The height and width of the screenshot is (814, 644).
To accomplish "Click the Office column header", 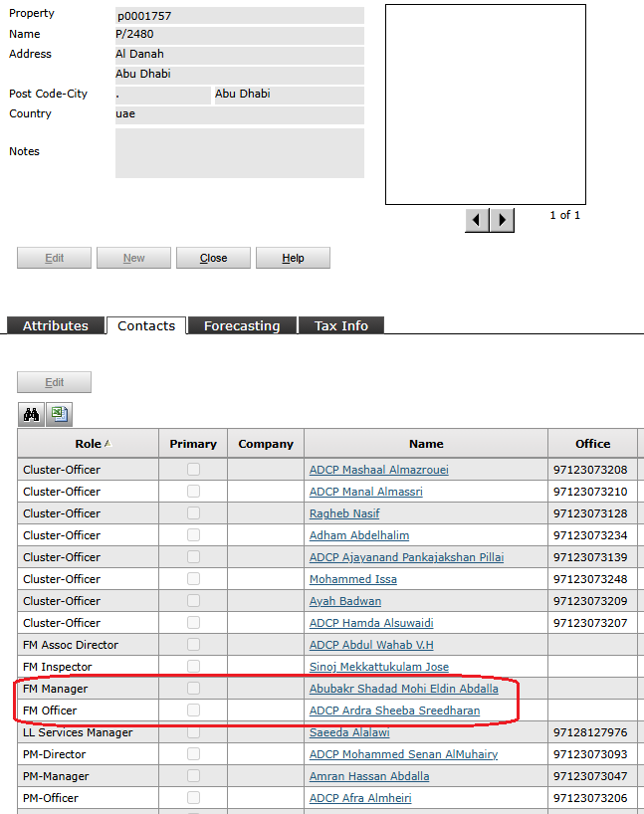I will coord(592,444).
